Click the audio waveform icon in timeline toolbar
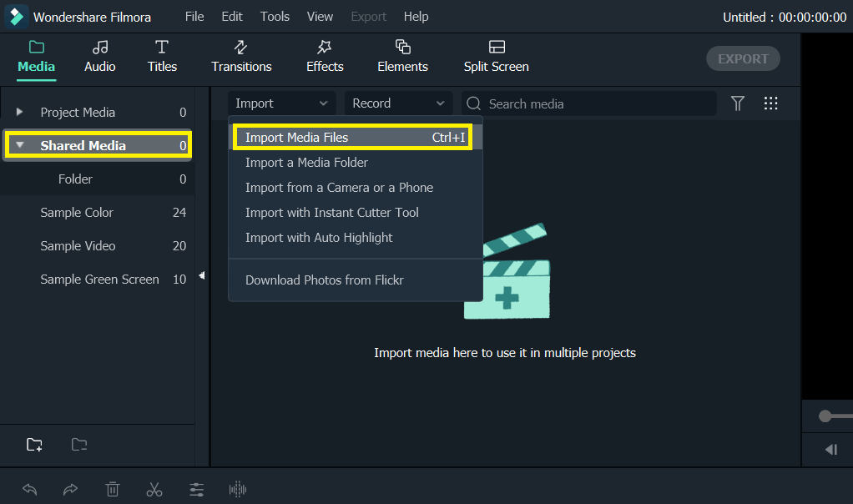Viewport: 853px width, 504px height. [x=238, y=489]
